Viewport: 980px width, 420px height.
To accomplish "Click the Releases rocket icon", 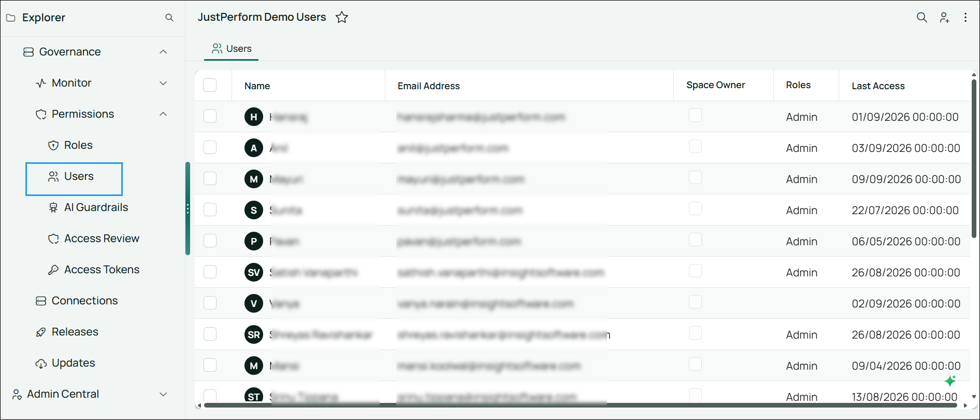I will (41, 332).
